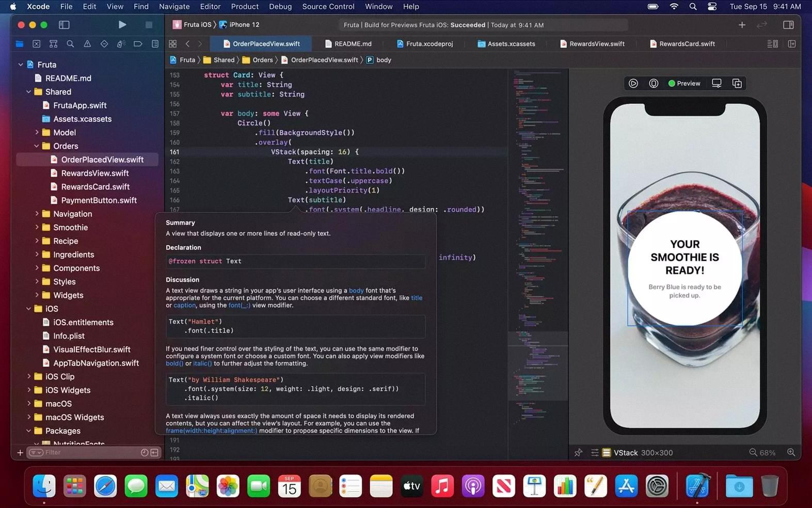Stop the running build

click(x=149, y=24)
